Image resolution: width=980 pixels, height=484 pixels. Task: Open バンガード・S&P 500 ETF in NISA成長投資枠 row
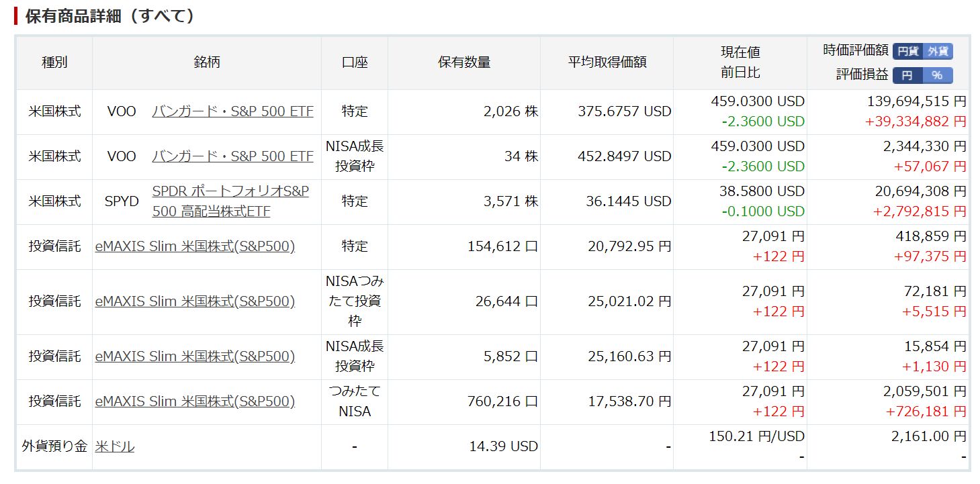[x=232, y=156]
